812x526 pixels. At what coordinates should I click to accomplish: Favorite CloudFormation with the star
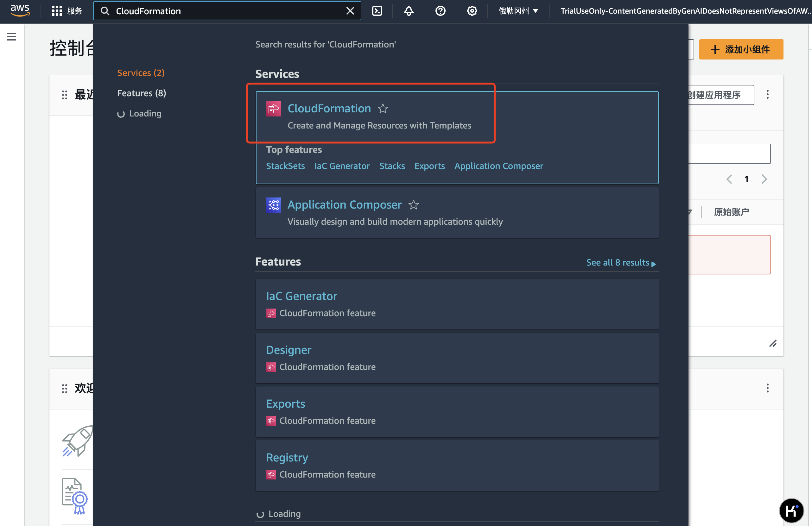[383, 109]
